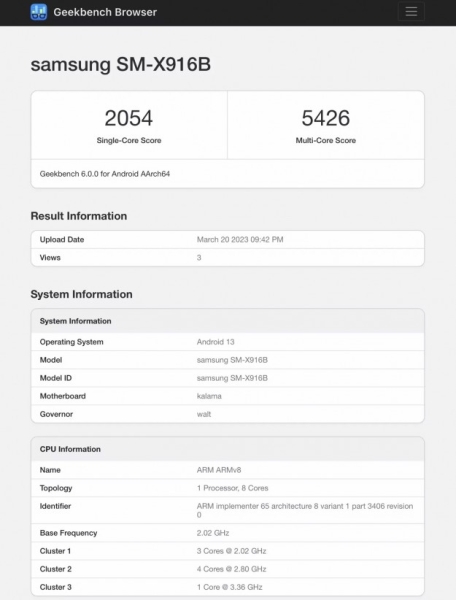
Task: Select the System Information section heading
Action: point(81,294)
